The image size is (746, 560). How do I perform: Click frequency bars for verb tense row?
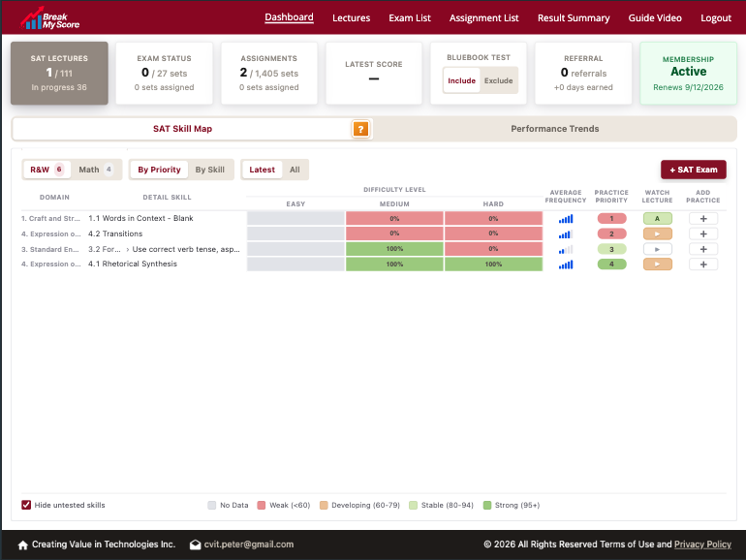tap(566, 249)
